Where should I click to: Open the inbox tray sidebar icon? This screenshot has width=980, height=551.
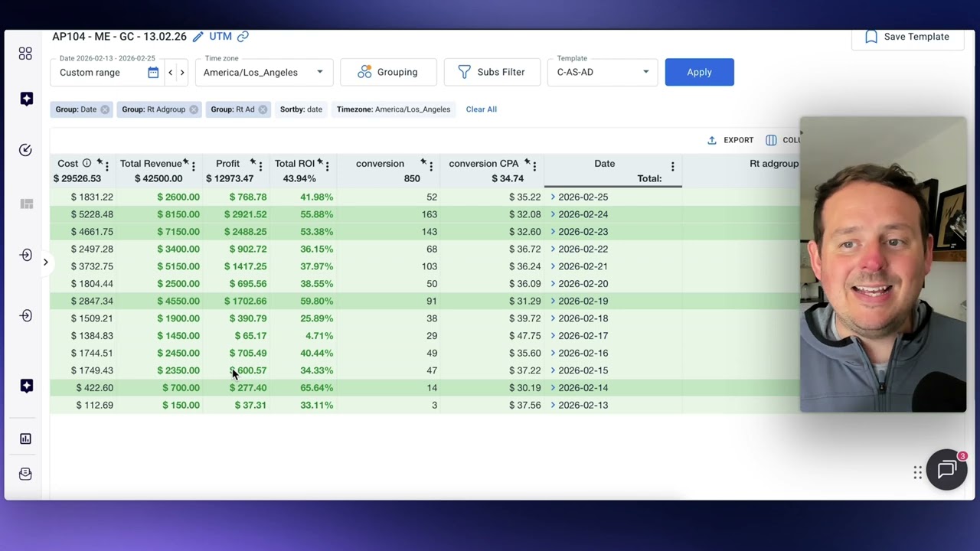coord(25,474)
